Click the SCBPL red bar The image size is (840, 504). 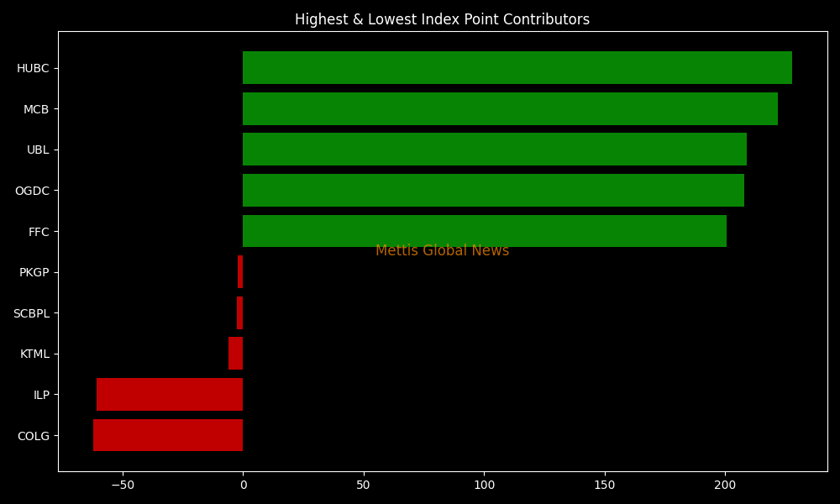tap(240, 312)
